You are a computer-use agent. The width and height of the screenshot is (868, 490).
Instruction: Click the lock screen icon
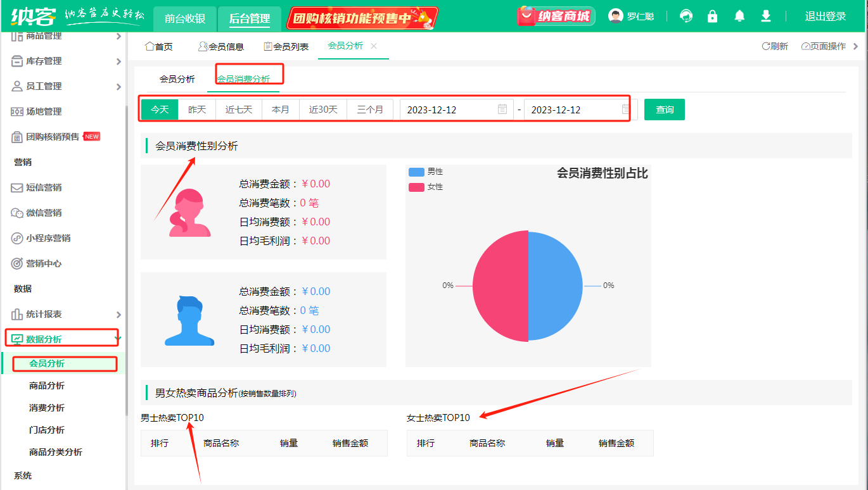pyautogui.click(x=713, y=16)
